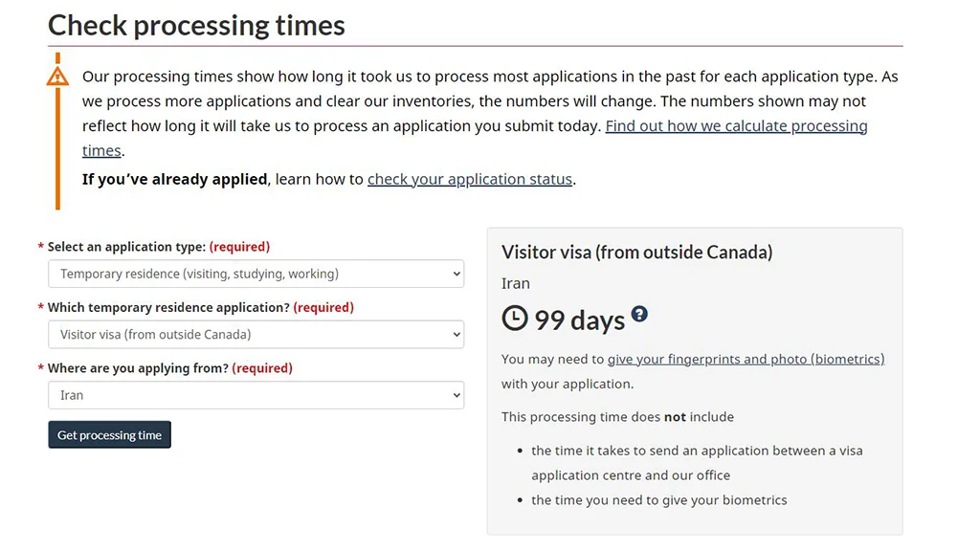Open the check your application status link
Screen dimensions: 980x551
pyautogui.click(x=469, y=179)
